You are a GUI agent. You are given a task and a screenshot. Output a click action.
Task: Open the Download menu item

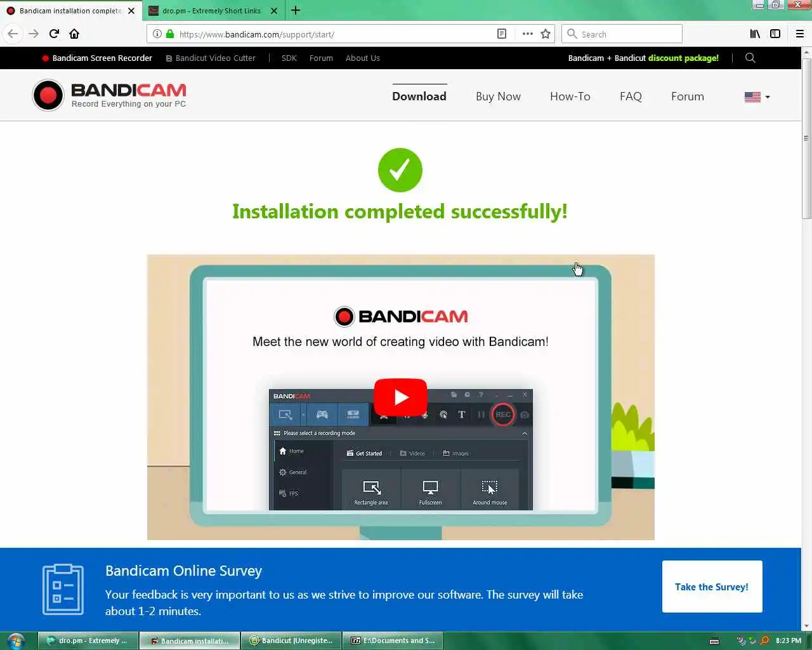click(419, 96)
